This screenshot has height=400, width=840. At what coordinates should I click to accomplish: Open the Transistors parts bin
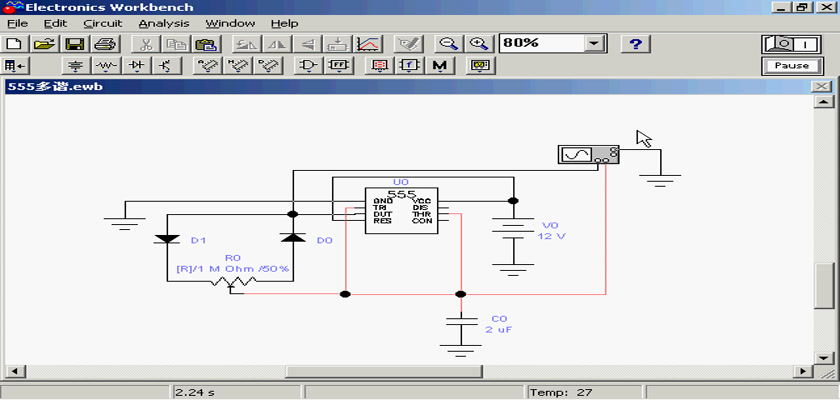166,66
